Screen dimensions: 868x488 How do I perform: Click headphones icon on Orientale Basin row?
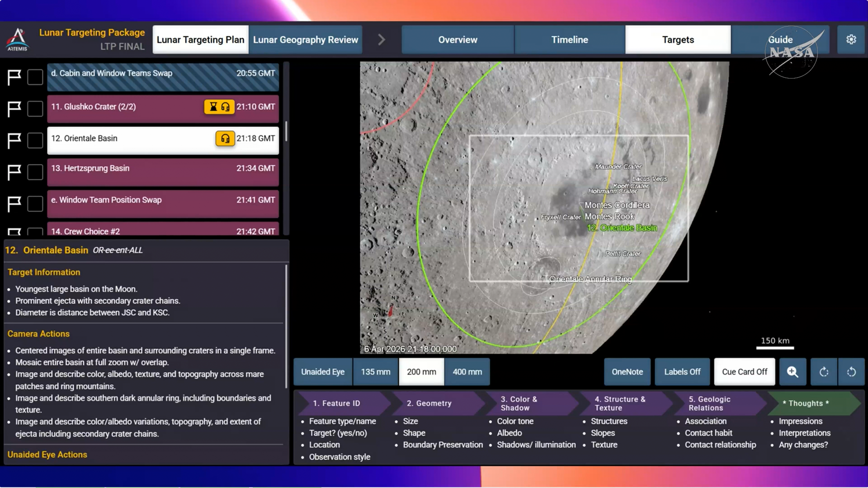[x=225, y=138]
